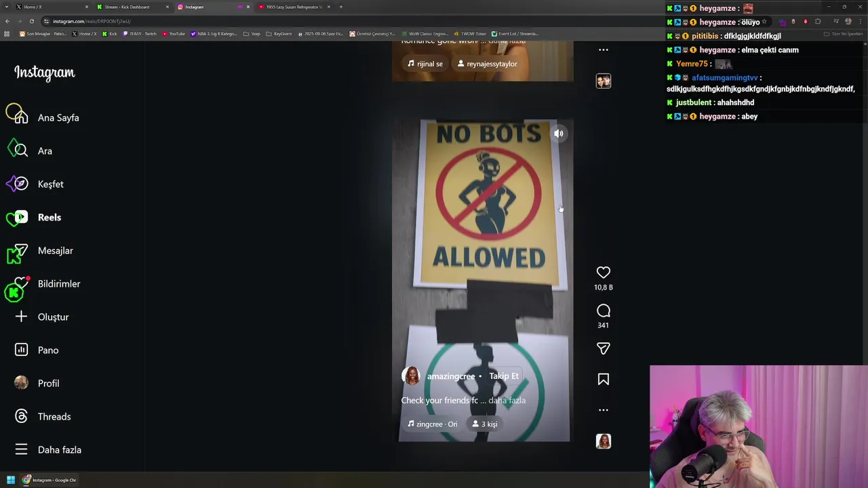Open comments on the reel (341)

603,311
